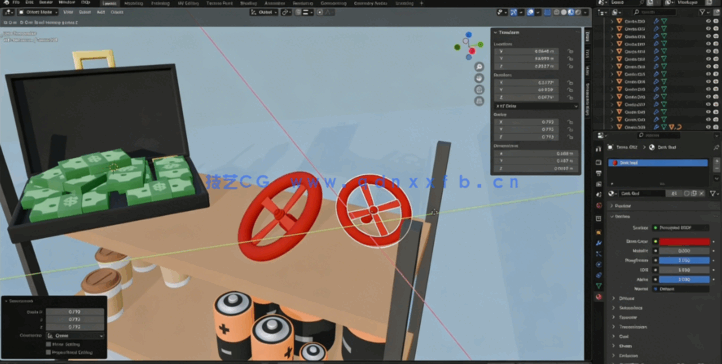
Task: Open the Particles properties tab
Action: pyautogui.click(x=599, y=254)
